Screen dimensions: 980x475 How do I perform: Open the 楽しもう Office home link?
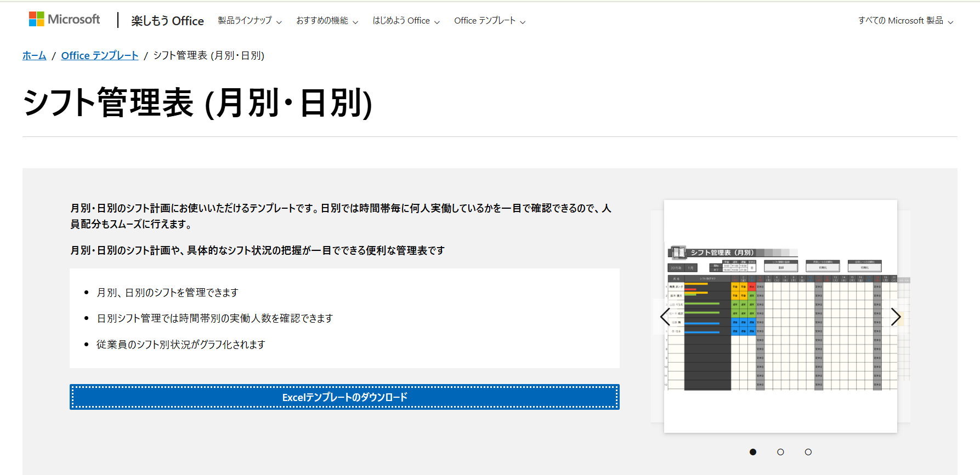167,21
